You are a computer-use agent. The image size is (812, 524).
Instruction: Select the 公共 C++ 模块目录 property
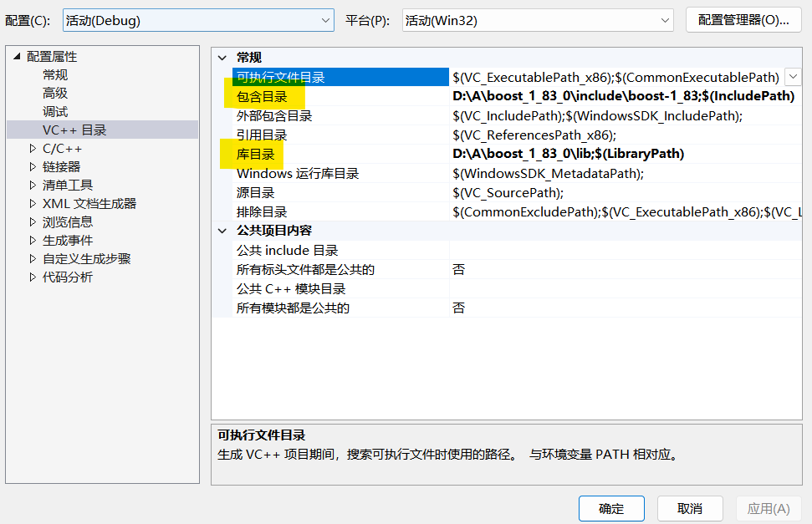[340, 288]
